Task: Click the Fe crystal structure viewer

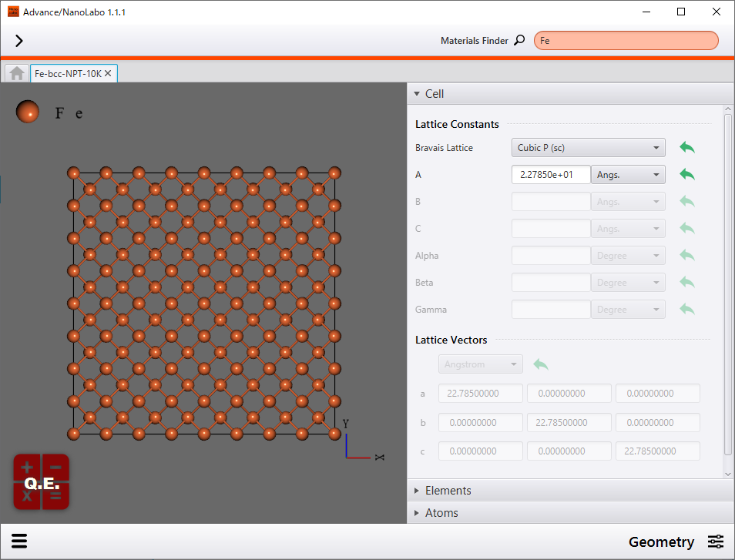Action: click(x=204, y=303)
